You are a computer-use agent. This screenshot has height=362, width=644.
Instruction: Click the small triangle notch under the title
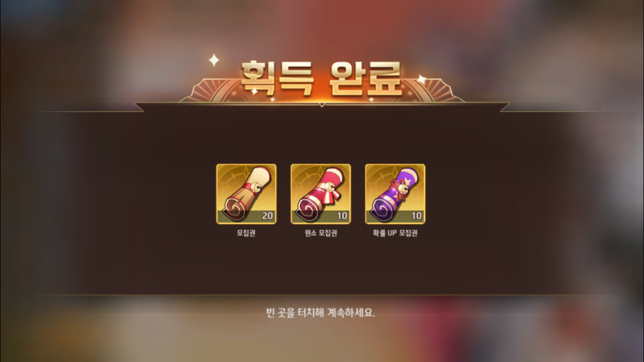point(321,104)
